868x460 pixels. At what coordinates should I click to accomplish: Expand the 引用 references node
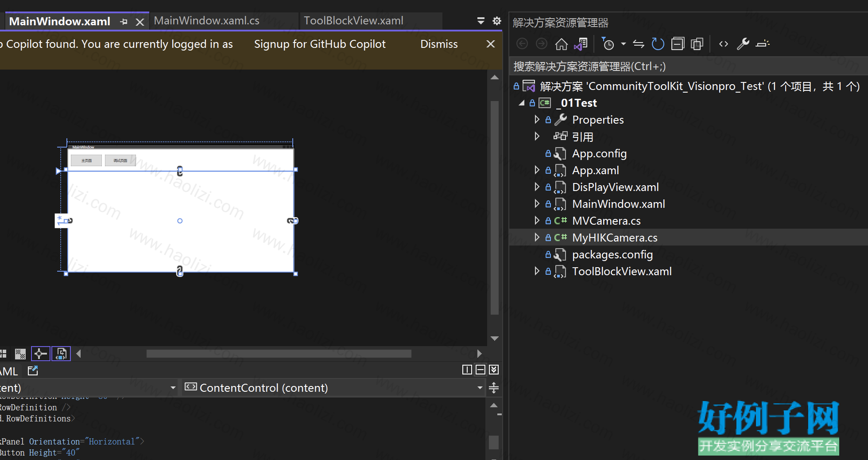(x=537, y=136)
